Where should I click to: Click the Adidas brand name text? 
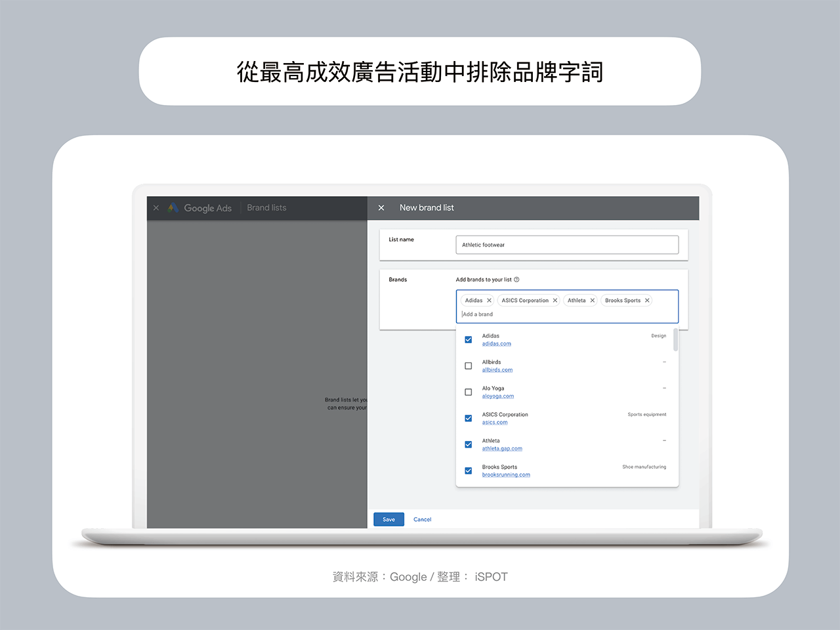[x=491, y=336]
